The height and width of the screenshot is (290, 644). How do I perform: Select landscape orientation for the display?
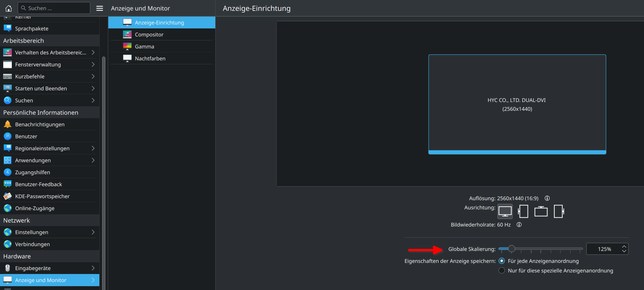pos(505,211)
